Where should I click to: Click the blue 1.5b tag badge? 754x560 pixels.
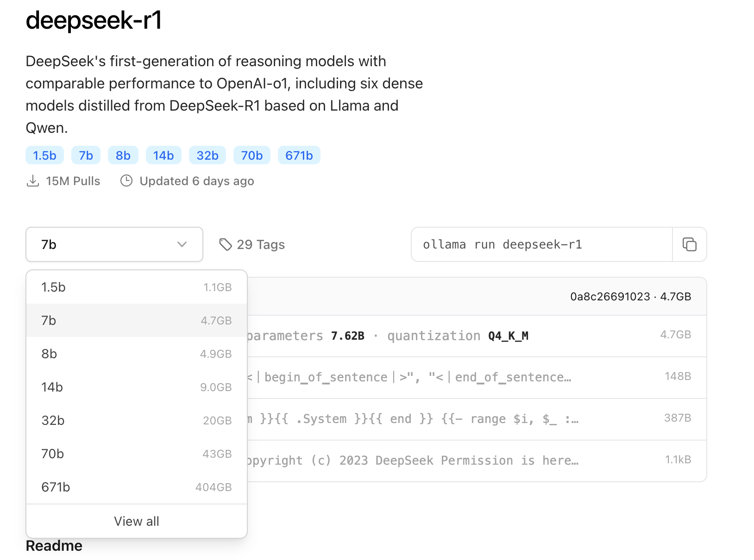[x=44, y=156]
